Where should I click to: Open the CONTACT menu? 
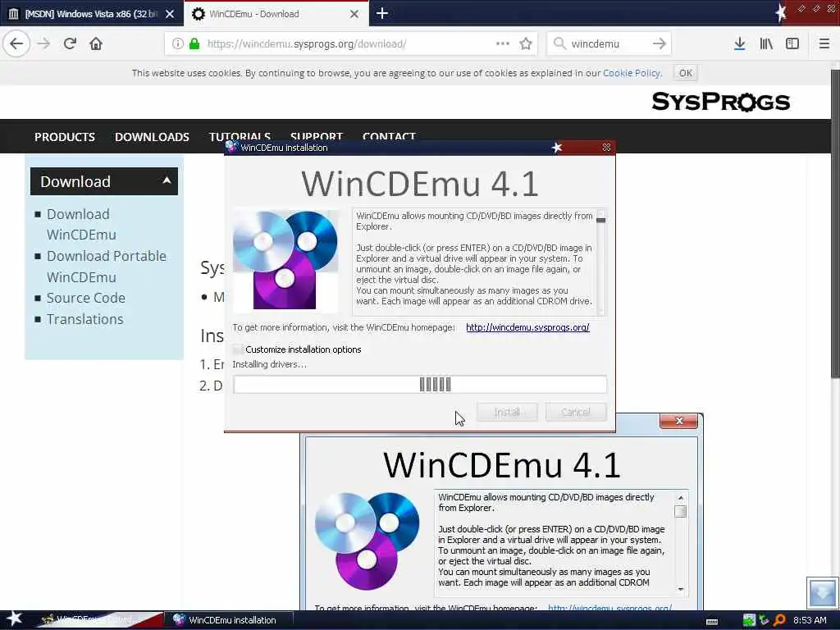click(x=389, y=136)
